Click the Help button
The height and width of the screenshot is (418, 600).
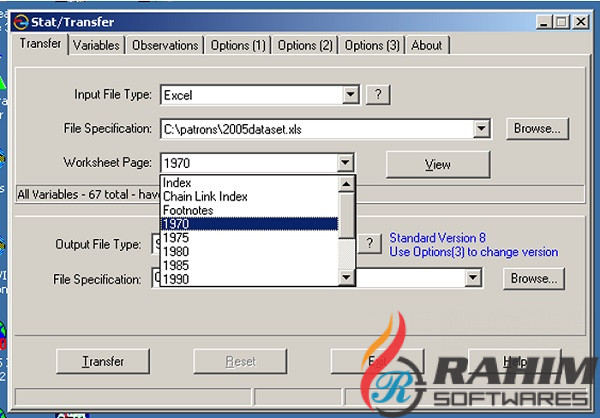515,361
